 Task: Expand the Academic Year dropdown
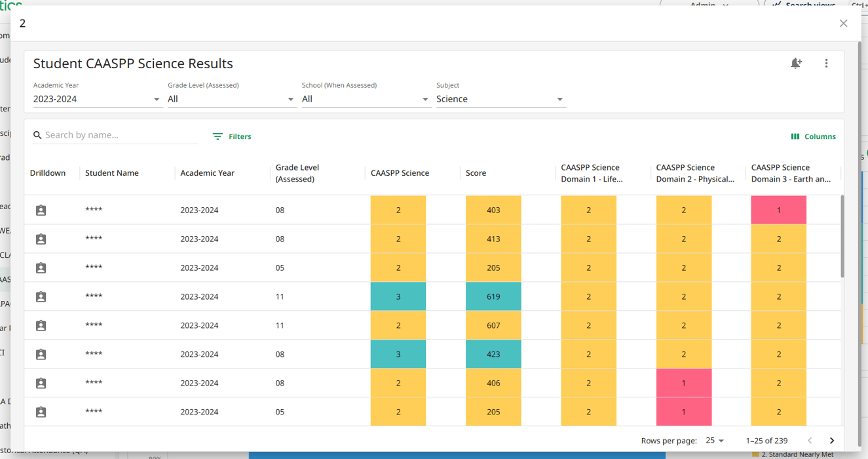[x=97, y=99]
